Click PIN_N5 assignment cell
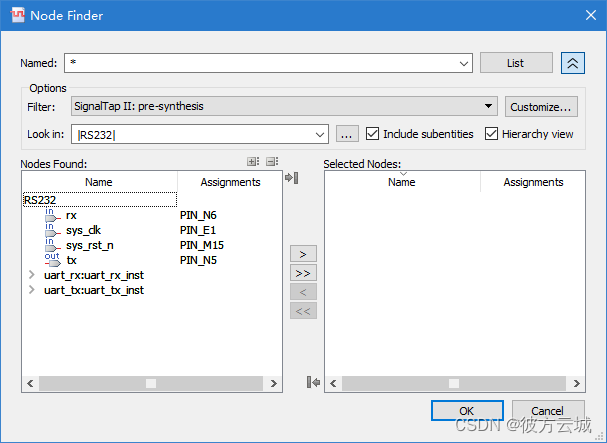Image resolution: width=607 pixels, height=443 pixels. (x=198, y=260)
